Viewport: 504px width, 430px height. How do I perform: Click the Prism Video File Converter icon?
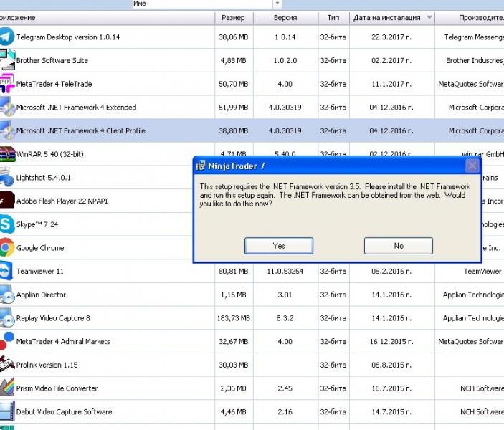pos(7,388)
